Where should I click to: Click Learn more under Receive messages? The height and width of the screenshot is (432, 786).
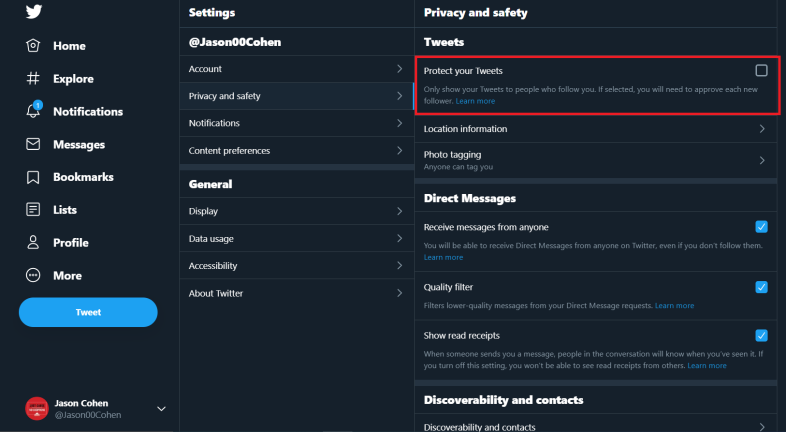443,258
